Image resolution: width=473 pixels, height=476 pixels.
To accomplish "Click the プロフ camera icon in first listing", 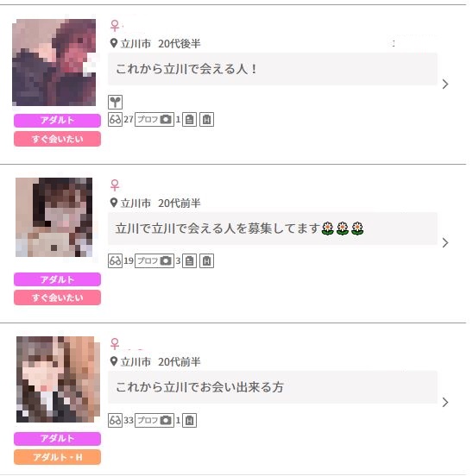I will pyautogui.click(x=155, y=119).
